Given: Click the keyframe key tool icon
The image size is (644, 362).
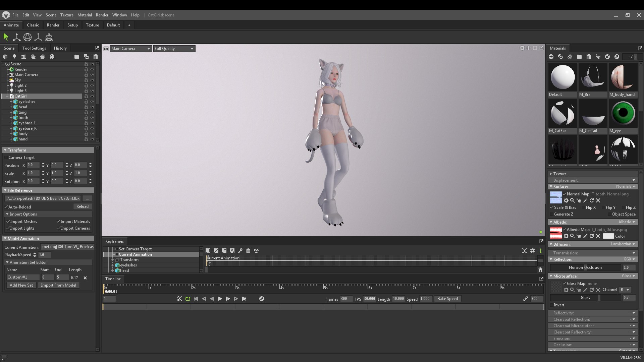Looking at the screenshot, I should [x=240, y=251].
